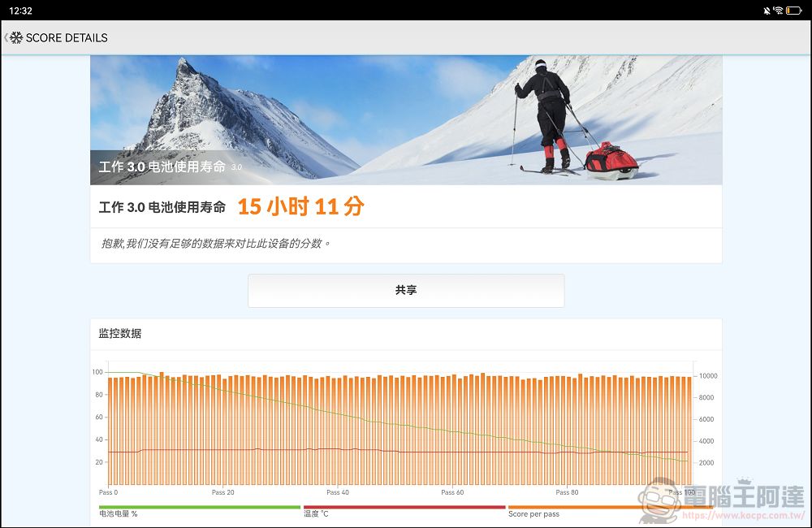Tap the battery status icon
The image size is (812, 528).
tap(793, 11)
